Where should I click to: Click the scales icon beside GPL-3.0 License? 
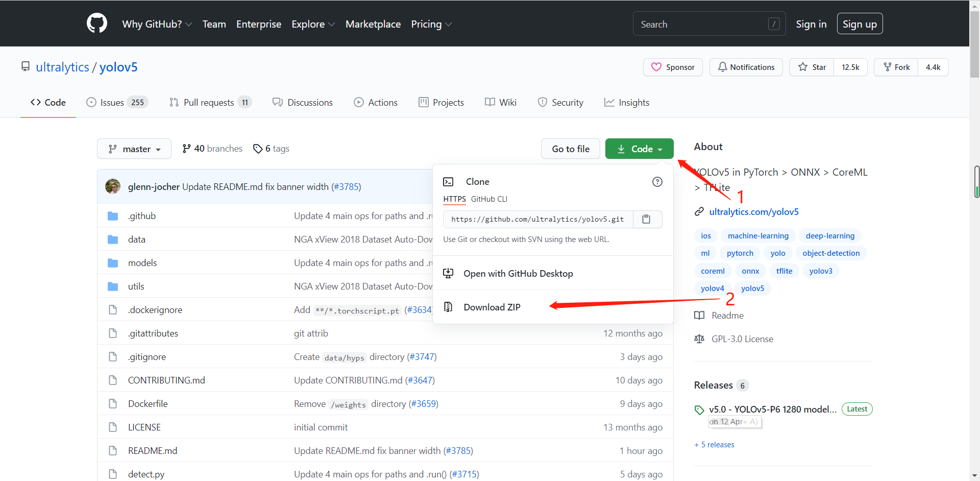point(699,339)
